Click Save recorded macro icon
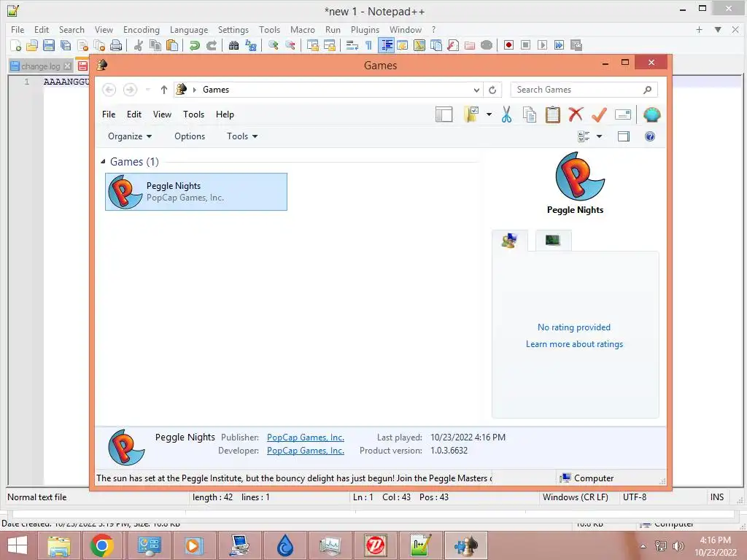This screenshot has width=747, height=560. pos(576,45)
